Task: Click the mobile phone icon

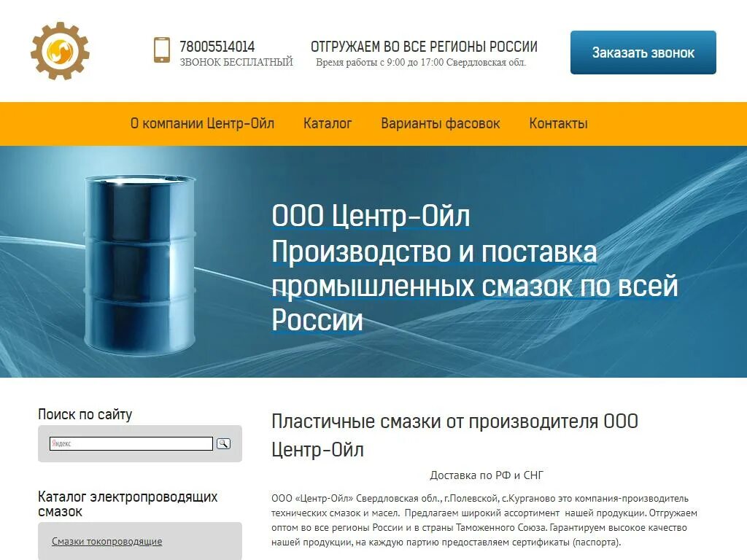Action: click(162, 50)
